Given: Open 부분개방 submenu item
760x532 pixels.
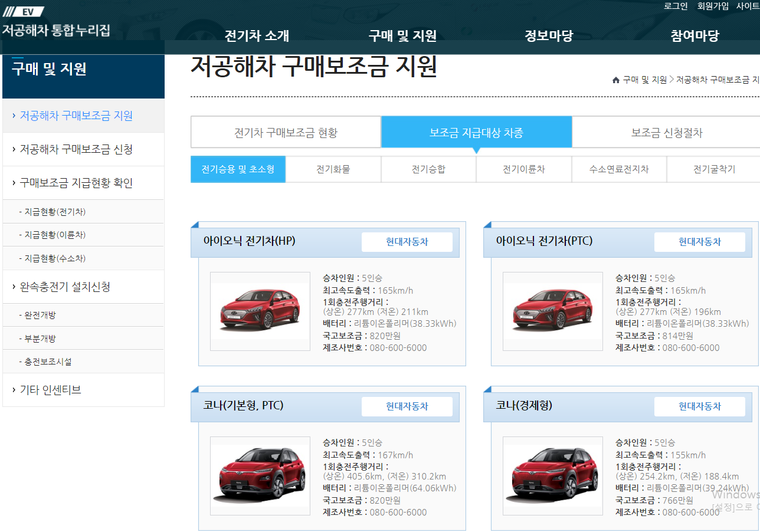Looking at the screenshot, I should pos(83,339).
